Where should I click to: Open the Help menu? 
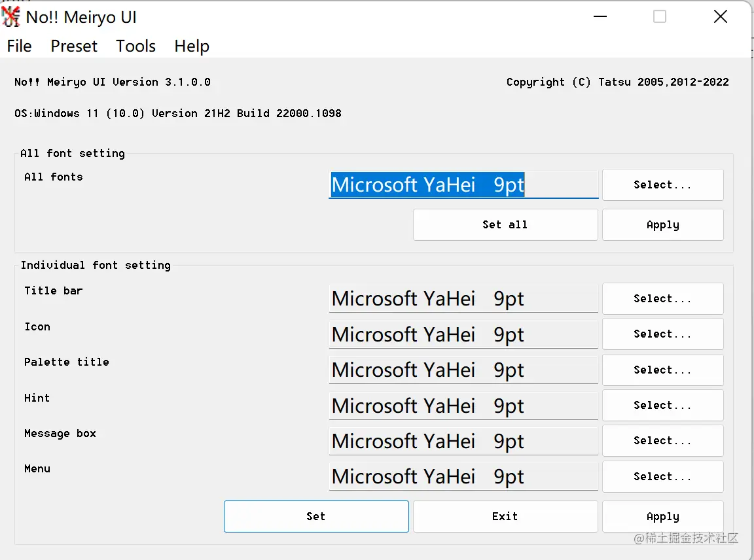tap(192, 46)
